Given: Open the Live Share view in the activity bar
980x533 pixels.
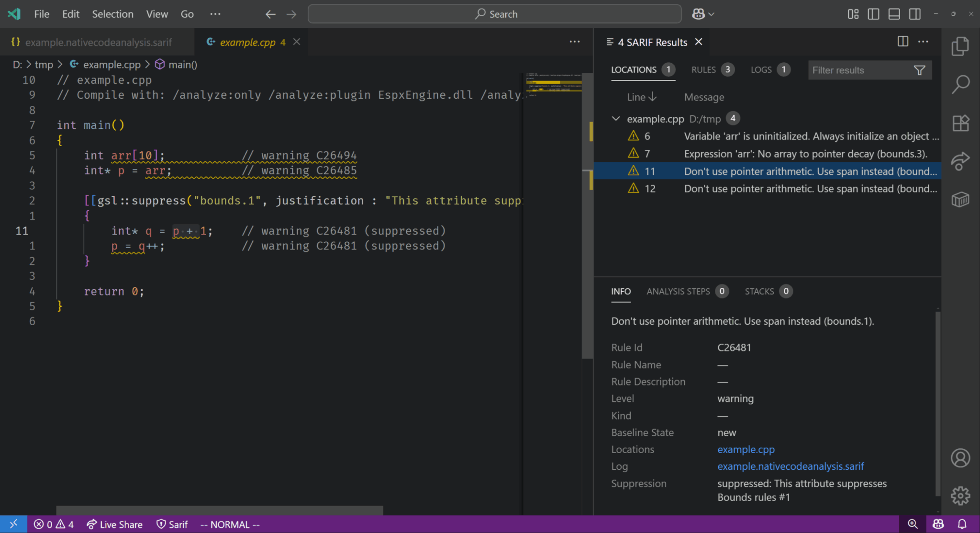Looking at the screenshot, I should point(960,161).
